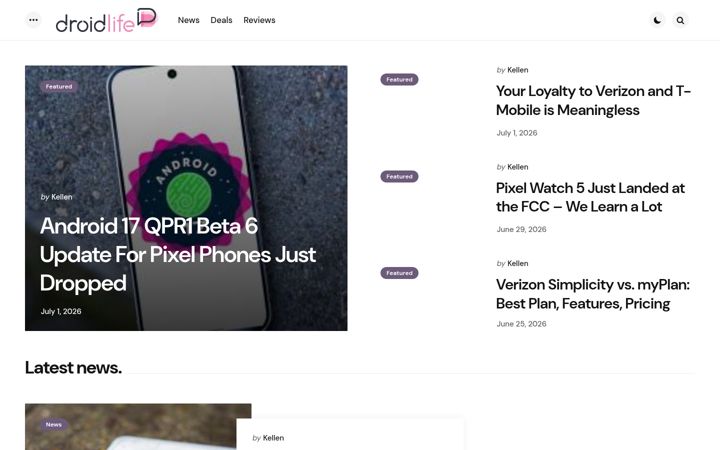Open the Android 17 QPR1 Beta 6 headline
The width and height of the screenshot is (720, 450).
[x=178, y=254]
